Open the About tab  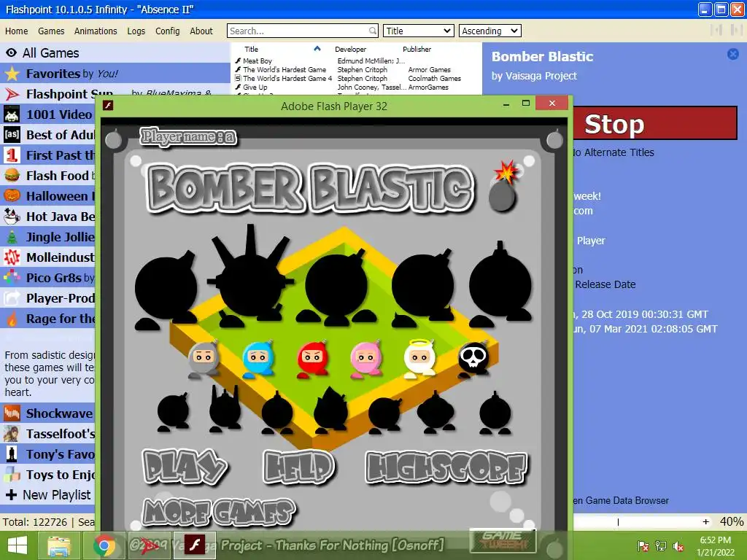(201, 31)
